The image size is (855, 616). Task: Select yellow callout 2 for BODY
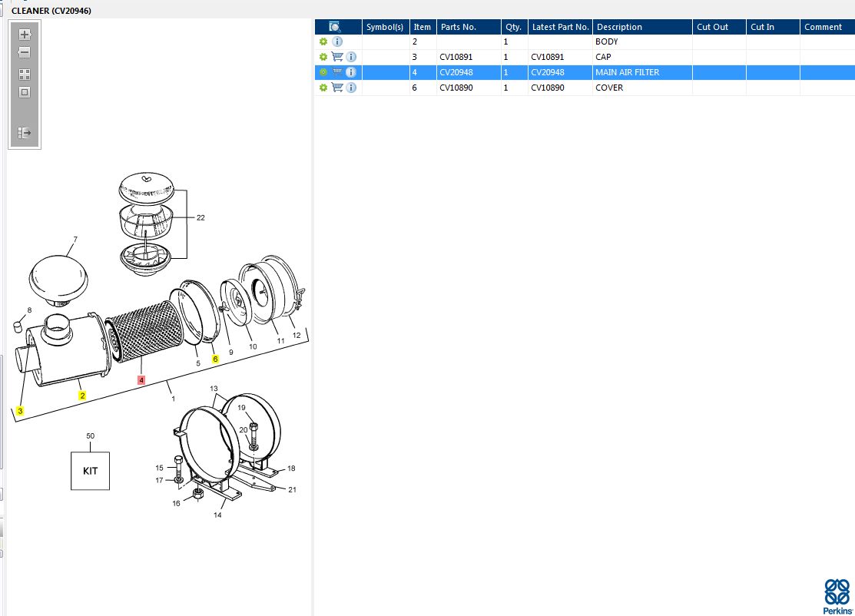81,396
